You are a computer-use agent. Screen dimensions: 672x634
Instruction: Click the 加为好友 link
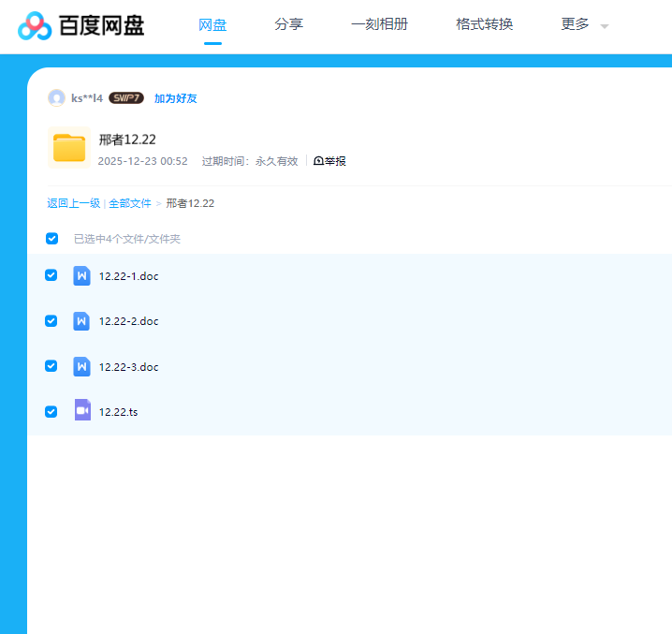pyautogui.click(x=175, y=98)
